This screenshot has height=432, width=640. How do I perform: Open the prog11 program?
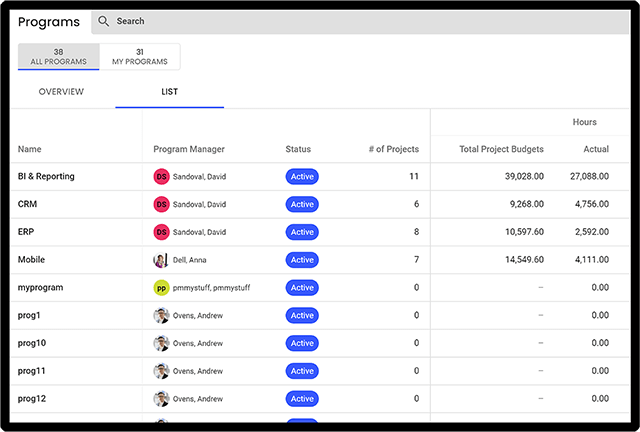click(31, 371)
